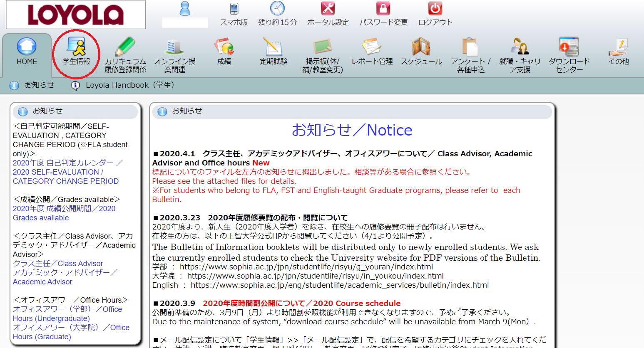Open 掲示板(休/補/教室変更) bulletin board

[x=323, y=55]
